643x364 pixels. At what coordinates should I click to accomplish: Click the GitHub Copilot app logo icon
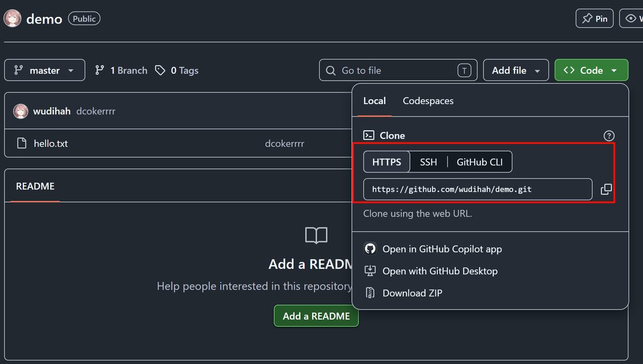pos(370,248)
